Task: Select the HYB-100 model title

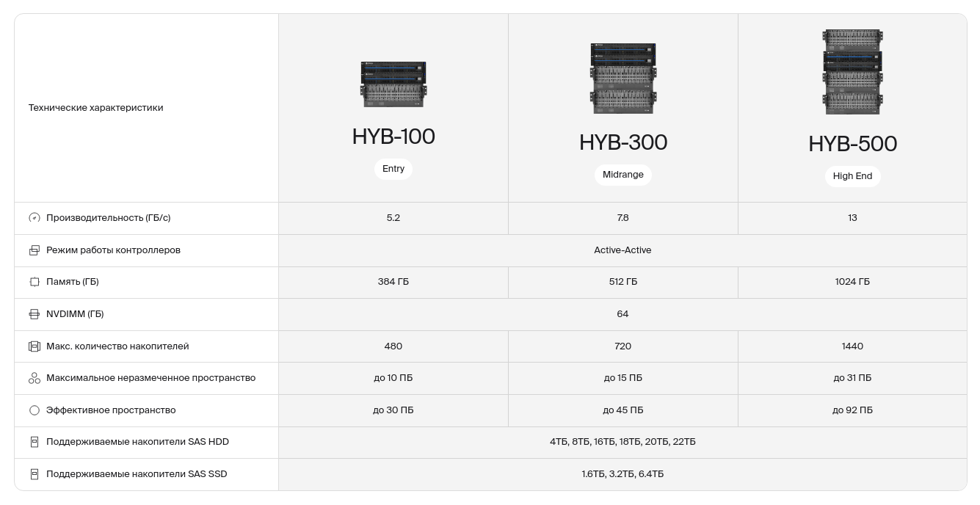Action: [x=393, y=137]
